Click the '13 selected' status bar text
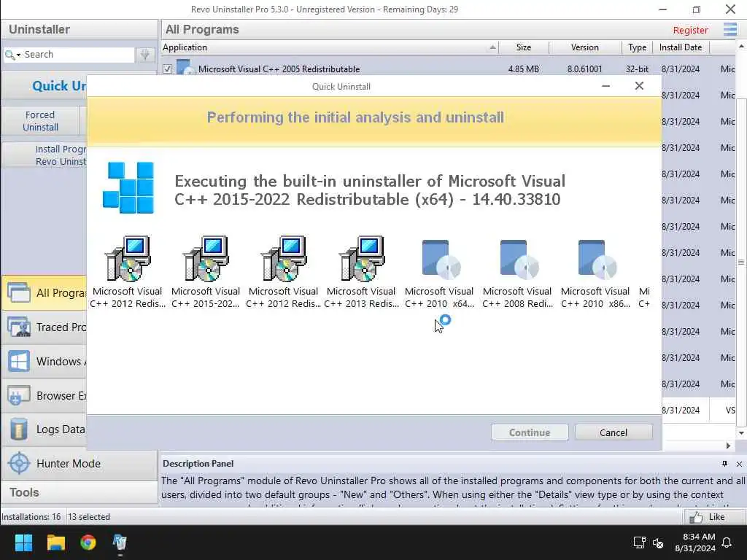Viewport: 747px width, 560px height. (89, 517)
